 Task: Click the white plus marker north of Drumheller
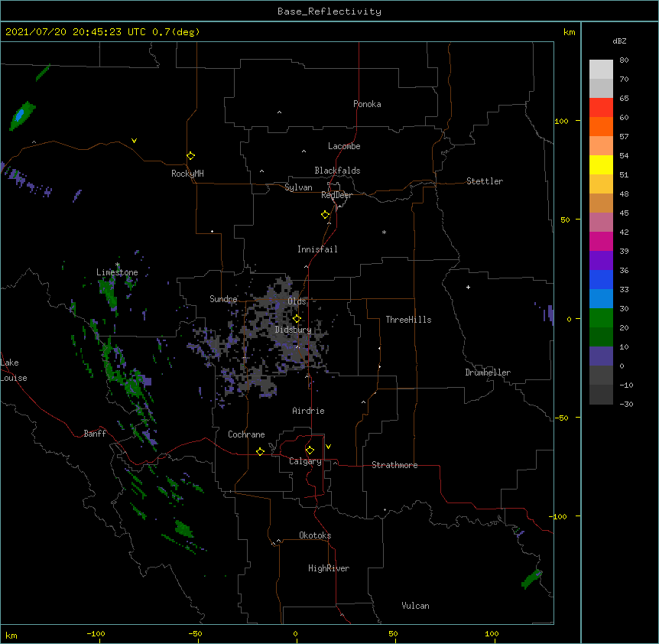[468, 287]
